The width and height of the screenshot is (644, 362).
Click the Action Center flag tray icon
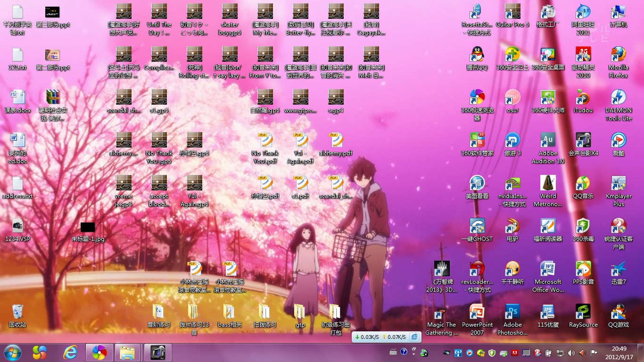click(594, 352)
